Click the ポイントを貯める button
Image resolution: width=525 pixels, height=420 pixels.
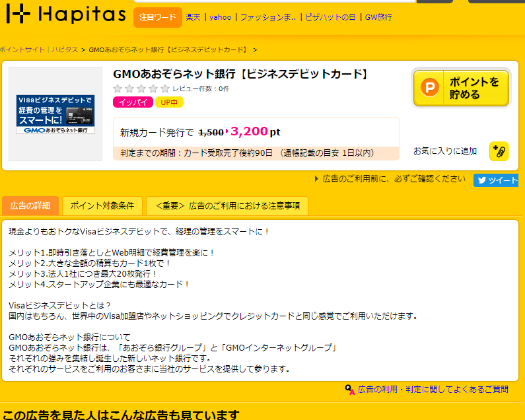coord(461,88)
